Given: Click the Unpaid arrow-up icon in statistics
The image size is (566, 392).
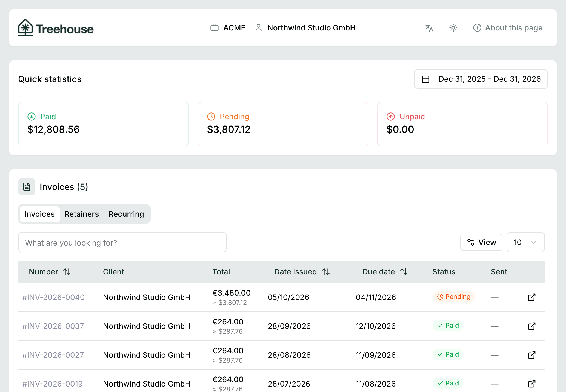Looking at the screenshot, I should pyautogui.click(x=391, y=117).
